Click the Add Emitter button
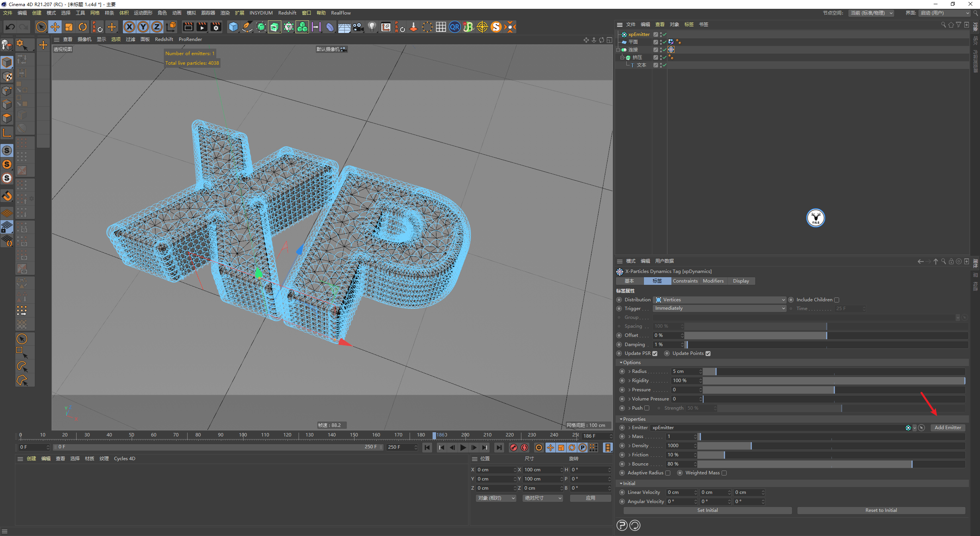The height and width of the screenshot is (536, 980). (x=947, y=428)
